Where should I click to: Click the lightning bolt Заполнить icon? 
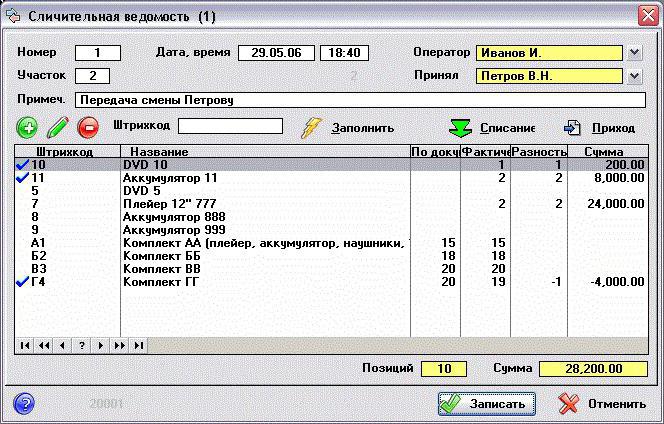(x=313, y=128)
